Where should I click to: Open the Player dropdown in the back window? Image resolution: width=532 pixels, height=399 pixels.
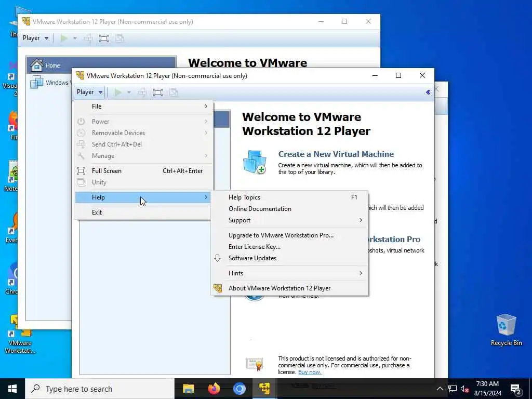pos(35,38)
